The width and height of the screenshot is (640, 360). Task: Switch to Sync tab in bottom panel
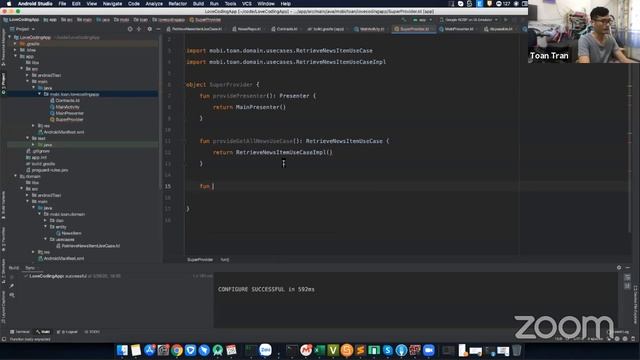point(30,268)
